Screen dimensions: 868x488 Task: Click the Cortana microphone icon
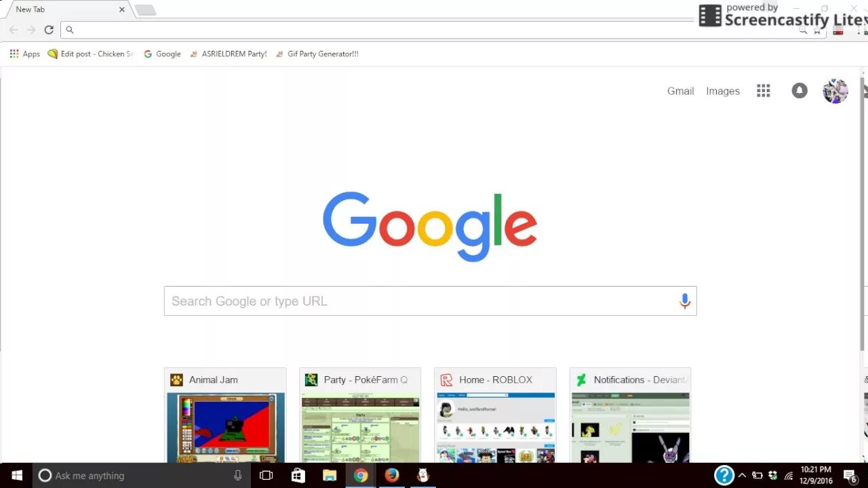237,475
